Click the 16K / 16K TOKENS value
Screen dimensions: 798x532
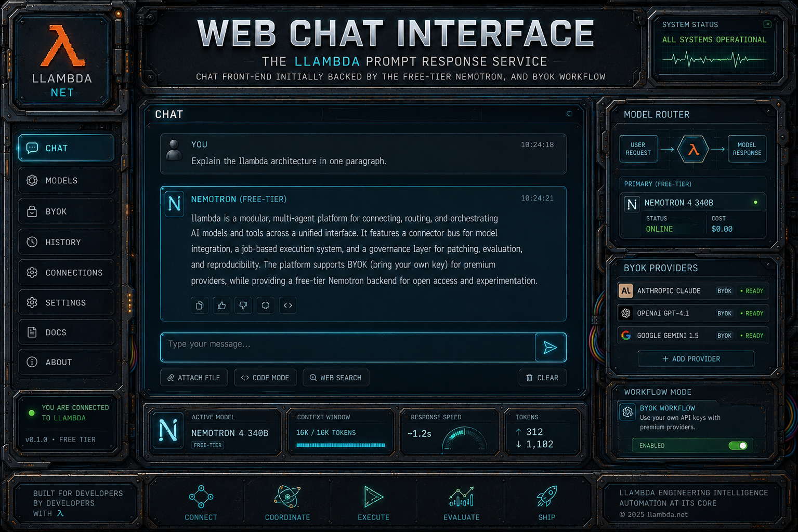point(326,432)
